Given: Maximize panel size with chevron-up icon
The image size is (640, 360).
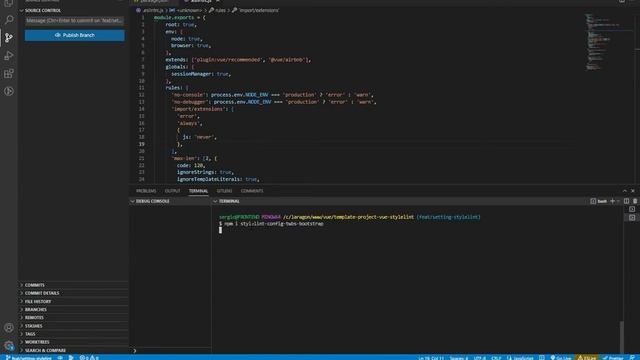Looking at the screenshot, I should click(x=624, y=191).
